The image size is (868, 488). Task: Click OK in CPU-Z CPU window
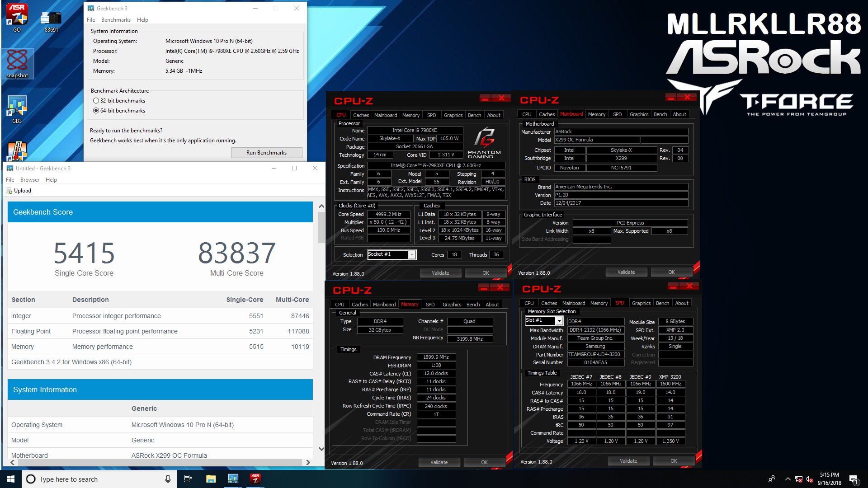click(x=486, y=273)
